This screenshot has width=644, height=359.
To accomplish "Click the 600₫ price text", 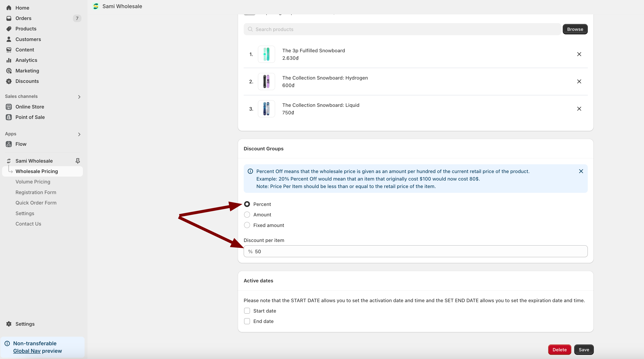I will tap(288, 85).
